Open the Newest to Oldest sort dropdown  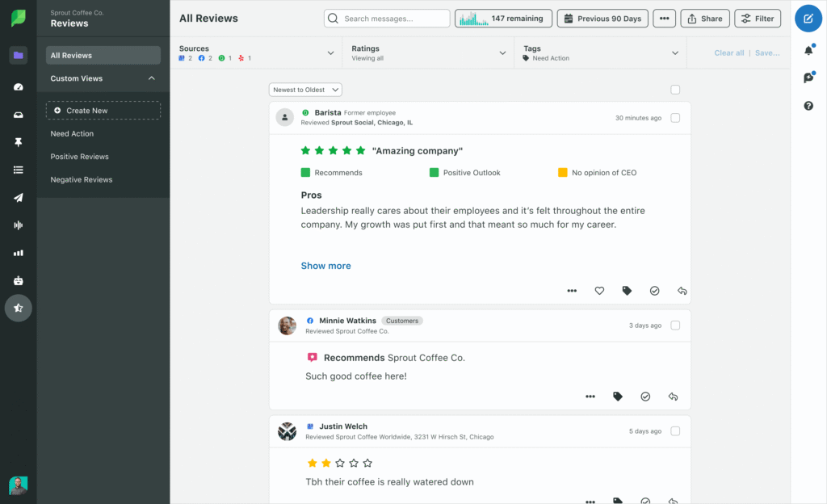point(305,90)
